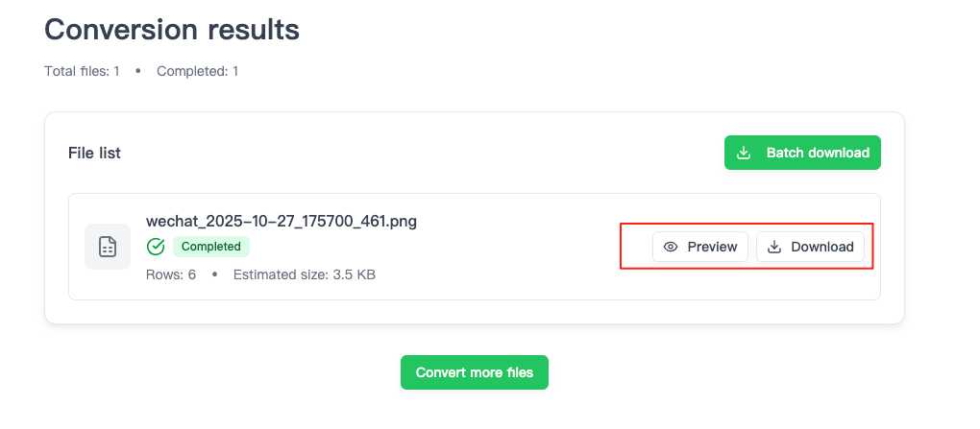Click the download icon in Batch download
Image resolution: width=980 pixels, height=429 pixels.
(744, 153)
